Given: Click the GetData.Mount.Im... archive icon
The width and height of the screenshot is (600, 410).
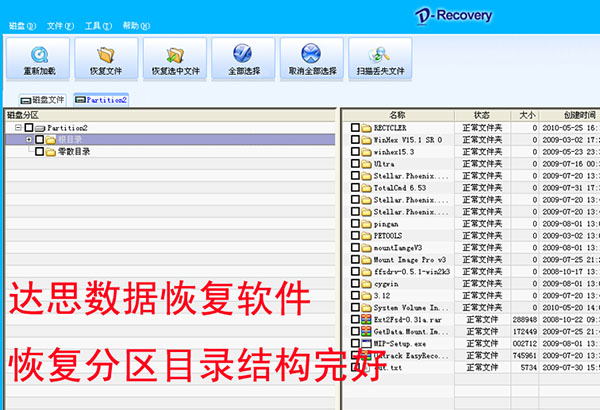Looking at the screenshot, I should 366,331.
